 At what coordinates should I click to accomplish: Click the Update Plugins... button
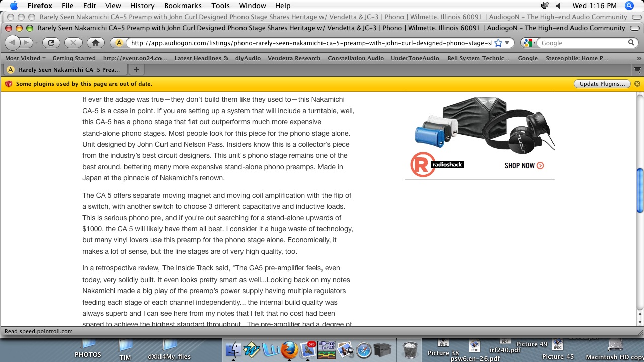click(602, 84)
